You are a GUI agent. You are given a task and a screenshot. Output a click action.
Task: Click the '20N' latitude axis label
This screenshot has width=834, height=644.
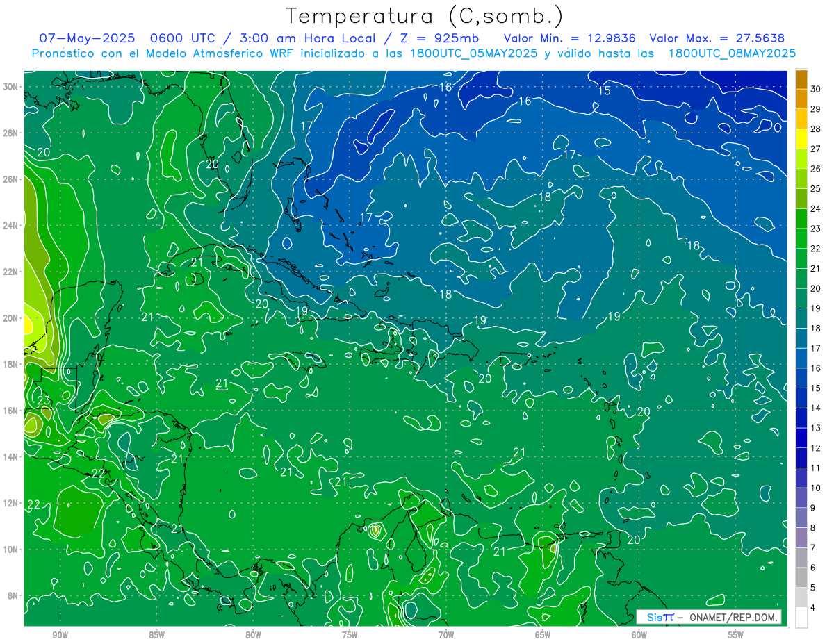[x=11, y=318]
